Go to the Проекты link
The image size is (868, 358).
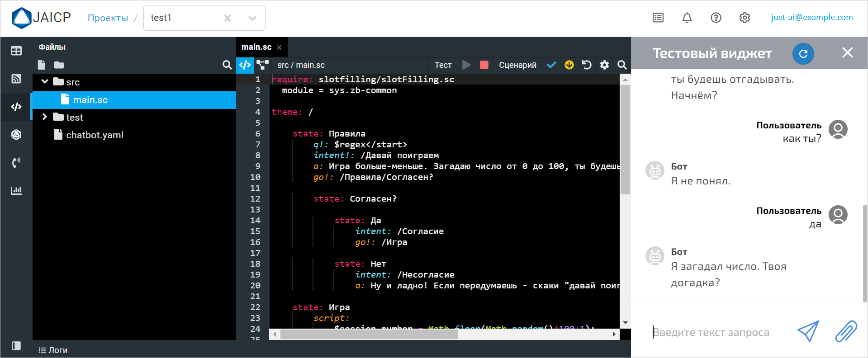click(x=108, y=18)
